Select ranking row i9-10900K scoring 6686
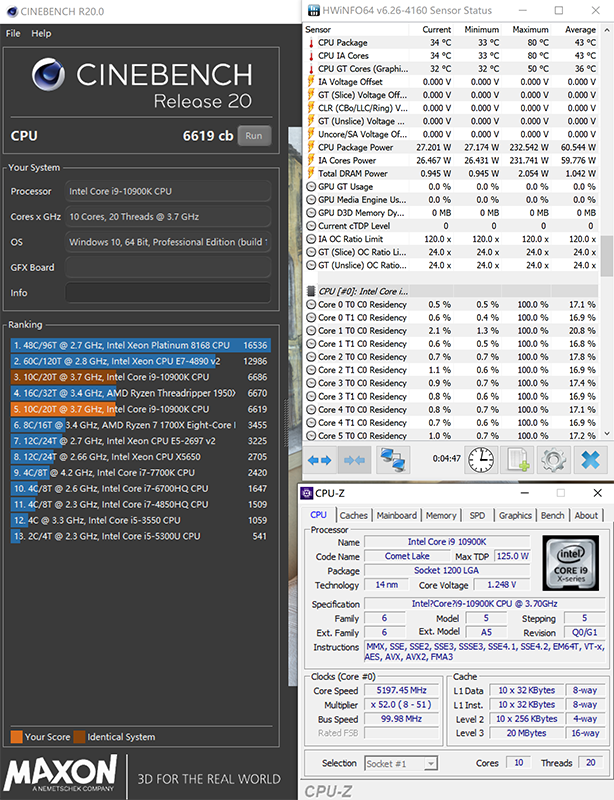Screen dimensions: 614x800 [x=140, y=377]
